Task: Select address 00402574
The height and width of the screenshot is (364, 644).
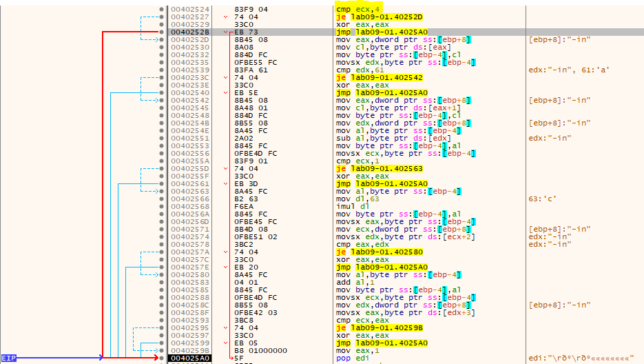Action: (x=190, y=237)
